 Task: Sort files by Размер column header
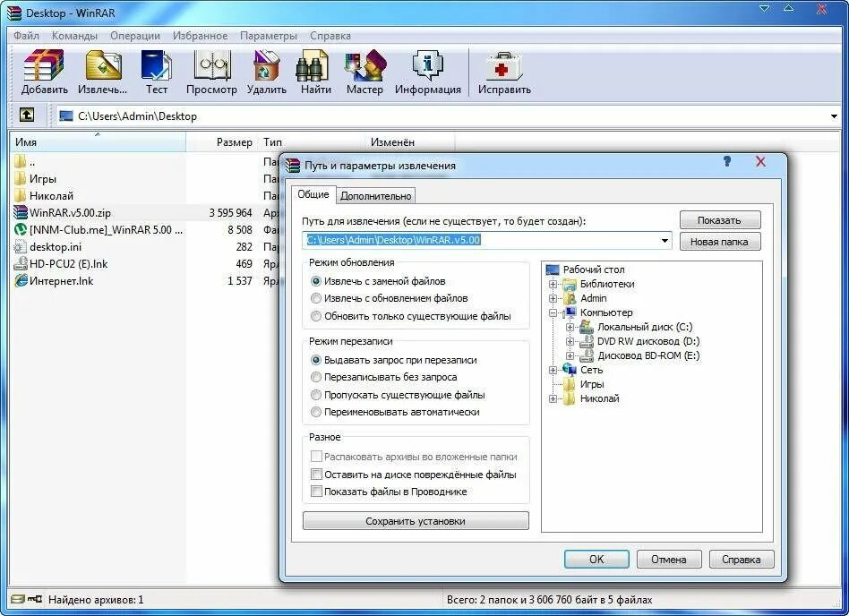[x=222, y=141]
